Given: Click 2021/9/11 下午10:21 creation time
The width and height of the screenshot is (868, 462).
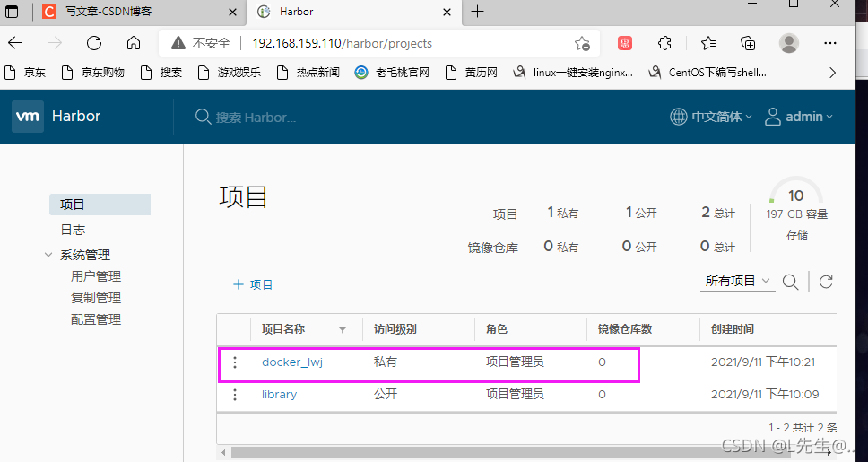Looking at the screenshot, I should tap(763, 362).
